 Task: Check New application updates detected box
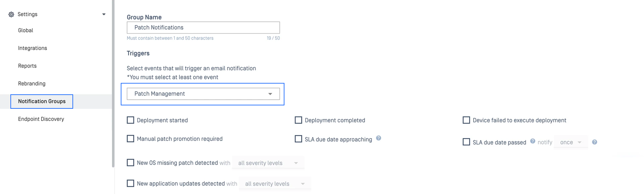[130, 183]
